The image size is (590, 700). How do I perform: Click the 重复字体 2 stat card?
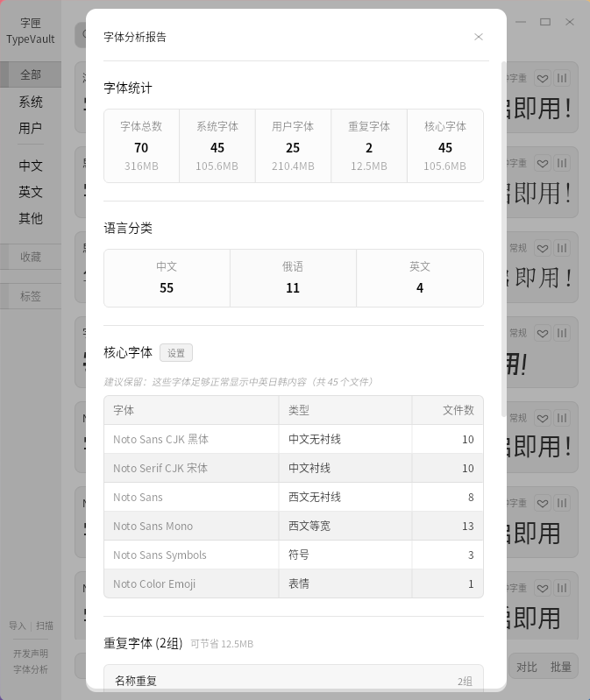click(369, 146)
